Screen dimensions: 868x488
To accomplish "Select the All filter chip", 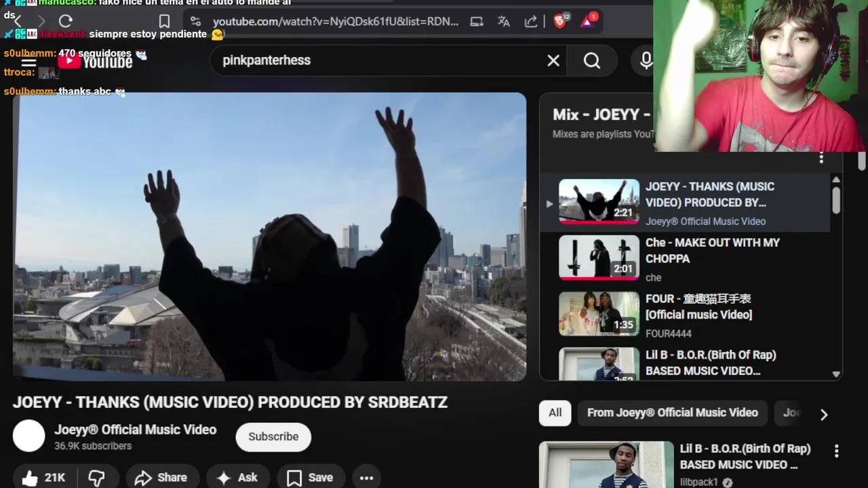I will pyautogui.click(x=555, y=413).
